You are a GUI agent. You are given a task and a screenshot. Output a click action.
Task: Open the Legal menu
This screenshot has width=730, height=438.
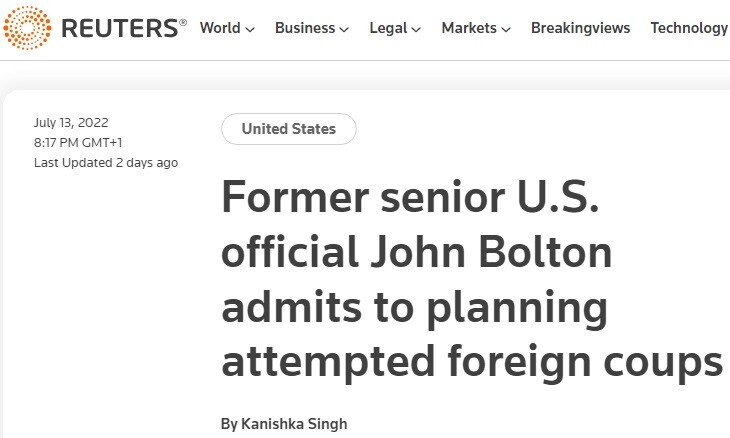click(x=388, y=28)
